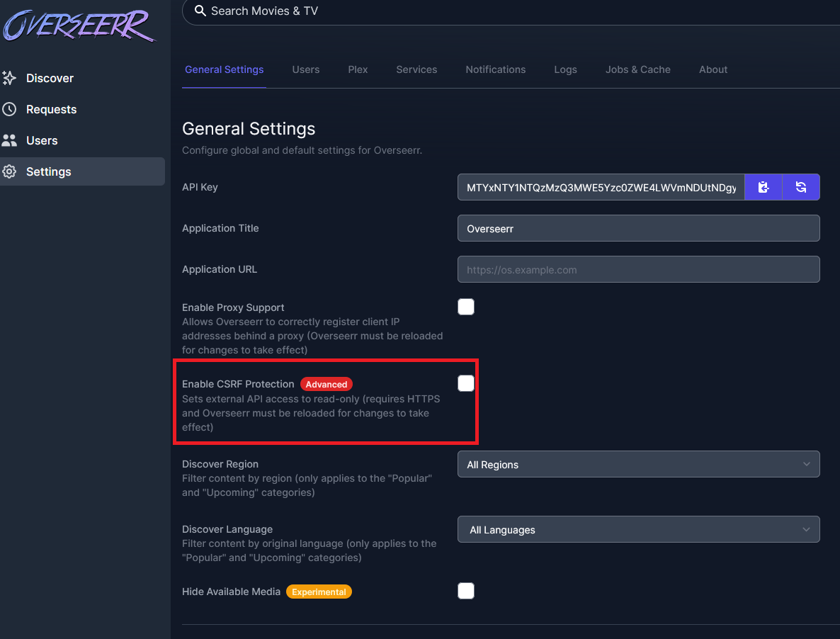
Task: Click the Settings gear icon
Action: pos(11,171)
